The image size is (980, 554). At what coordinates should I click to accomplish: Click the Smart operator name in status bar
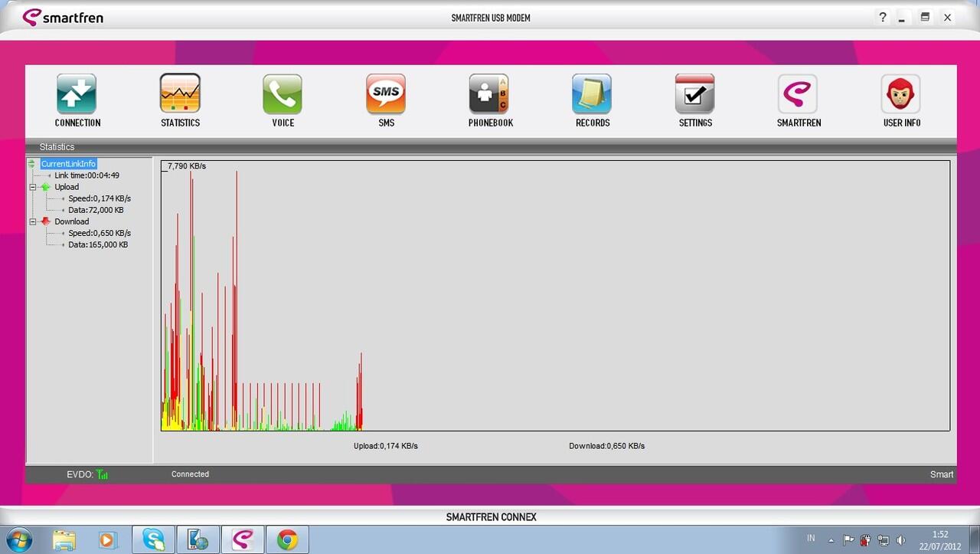(942, 474)
